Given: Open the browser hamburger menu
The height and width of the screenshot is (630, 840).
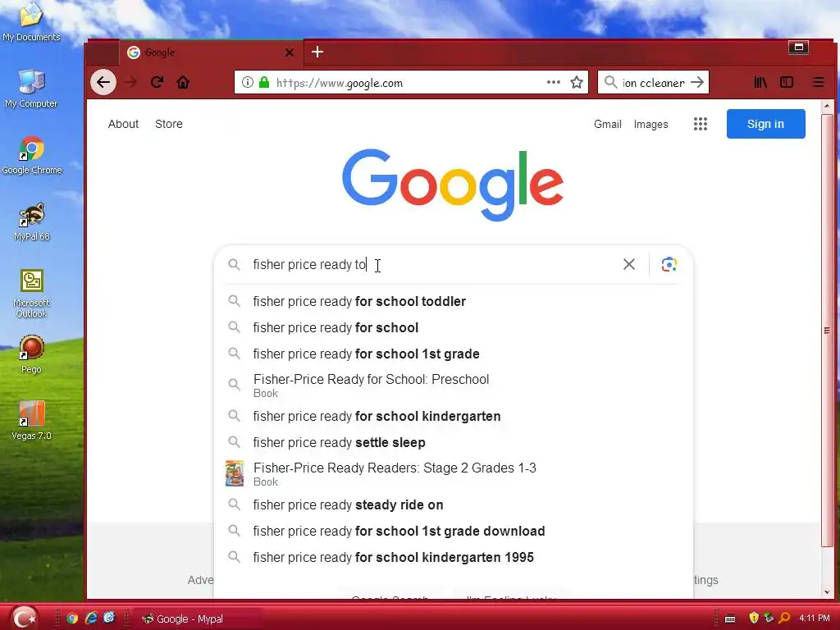Looking at the screenshot, I should (818, 83).
